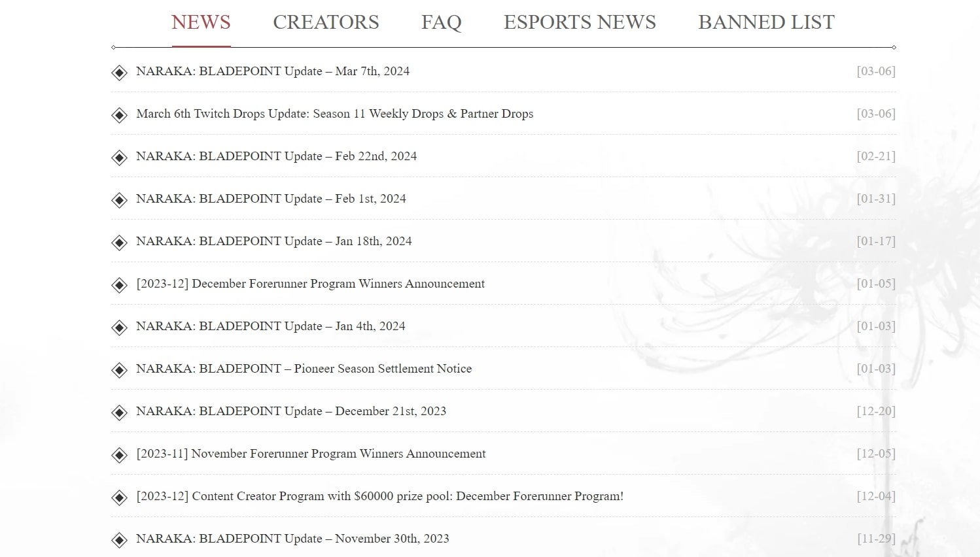Click diamond icon beside Feb 1st update
This screenshot has width=980, height=557.
coord(119,200)
